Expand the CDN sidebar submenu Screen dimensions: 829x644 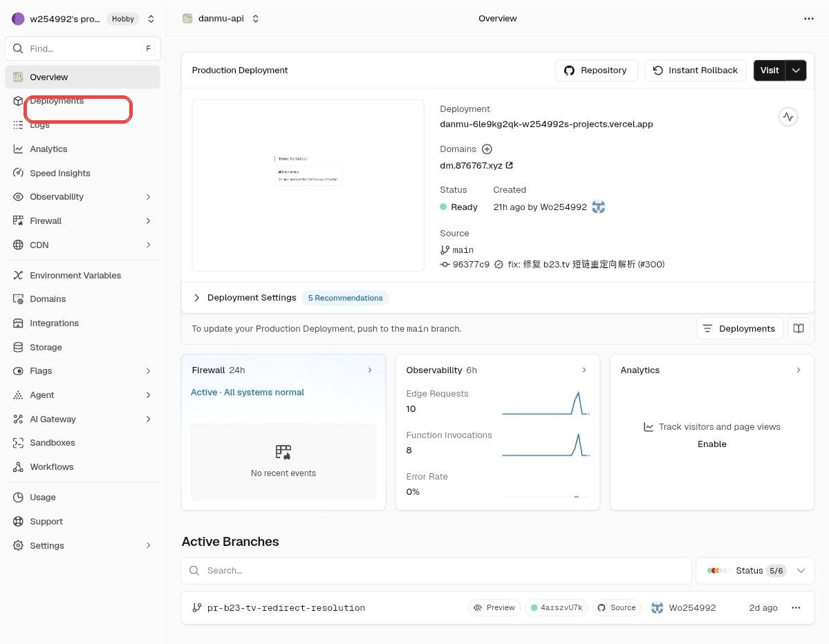coord(148,245)
